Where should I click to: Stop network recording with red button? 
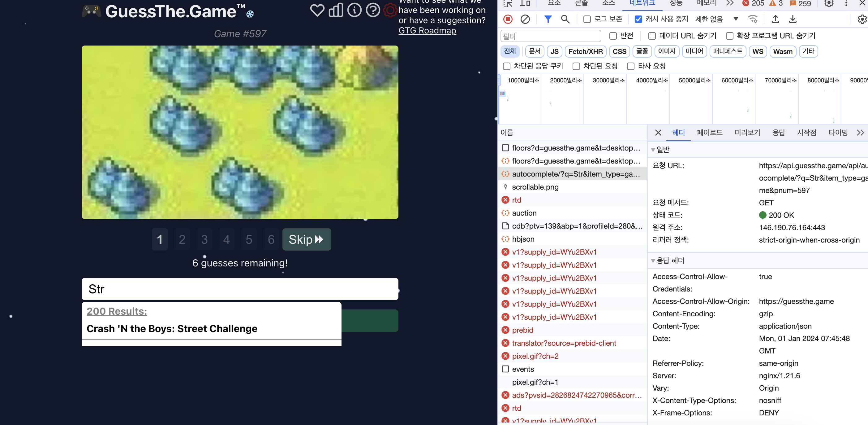507,19
